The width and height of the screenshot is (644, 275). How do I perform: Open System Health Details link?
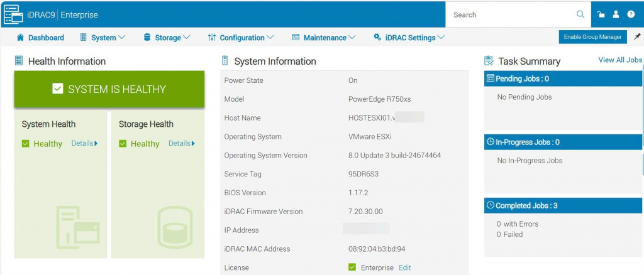(x=85, y=143)
